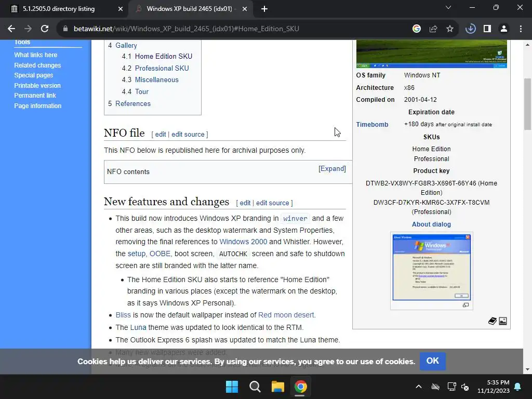Open the tab search chevron
Viewport: 532px width, 399px height.
pos(448,7)
